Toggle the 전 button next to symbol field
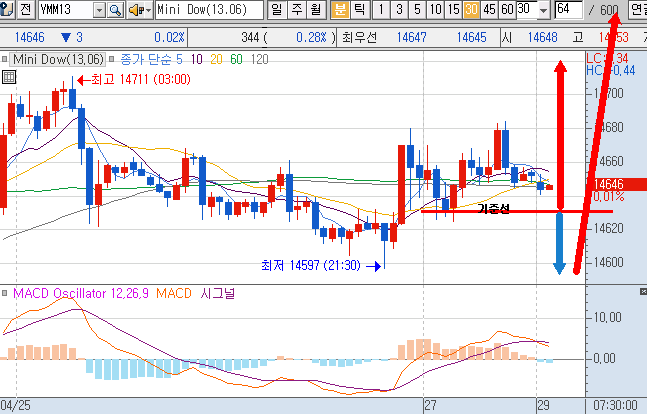The width and height of the screenshot is (647, 414). point(25,10)
